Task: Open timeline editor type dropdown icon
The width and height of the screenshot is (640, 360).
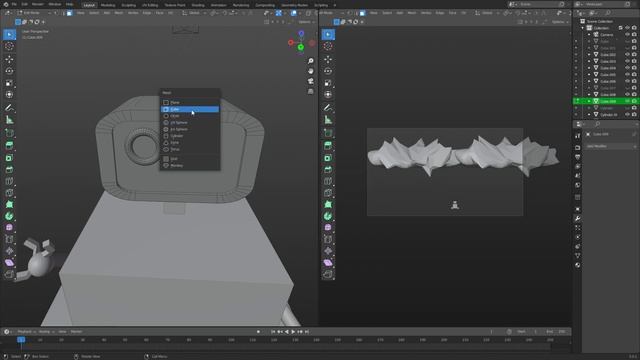Action: [x=8, y=332]
